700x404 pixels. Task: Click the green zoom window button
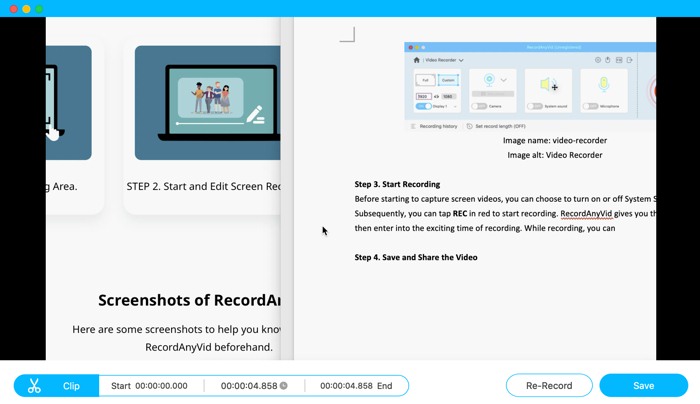click(x=39, y=9)
